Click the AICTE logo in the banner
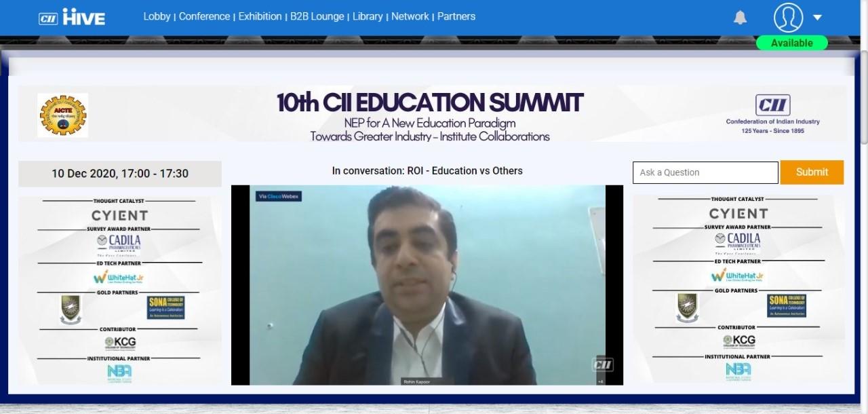 (x=63, y=115)
